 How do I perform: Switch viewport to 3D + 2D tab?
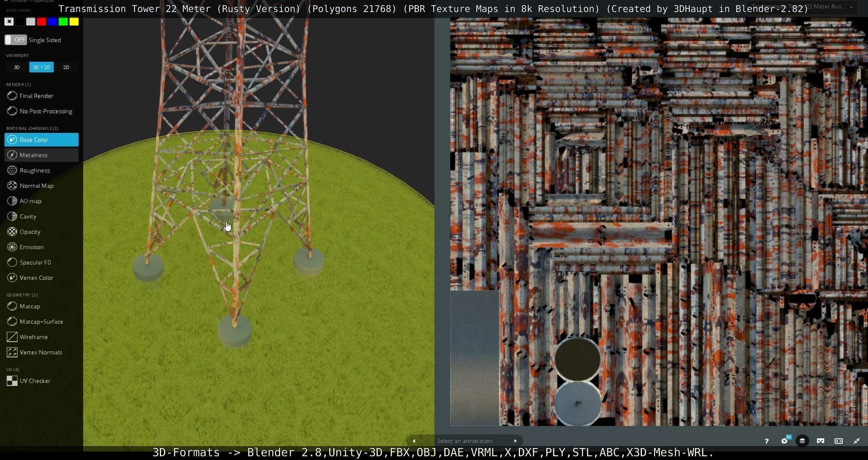[41, 67]
